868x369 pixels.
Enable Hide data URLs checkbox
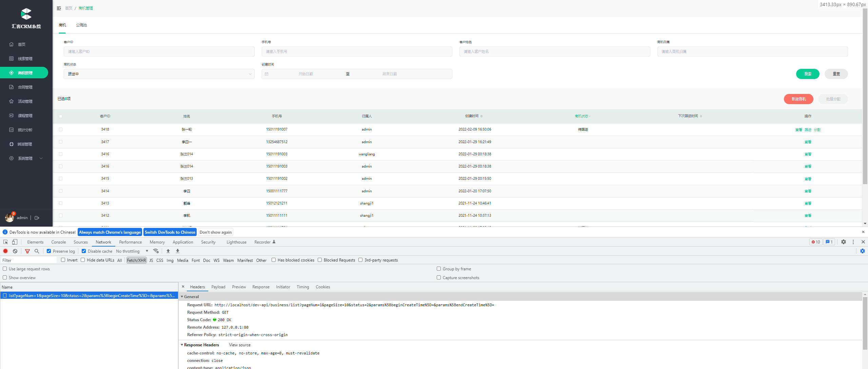[x=83, y=260]
